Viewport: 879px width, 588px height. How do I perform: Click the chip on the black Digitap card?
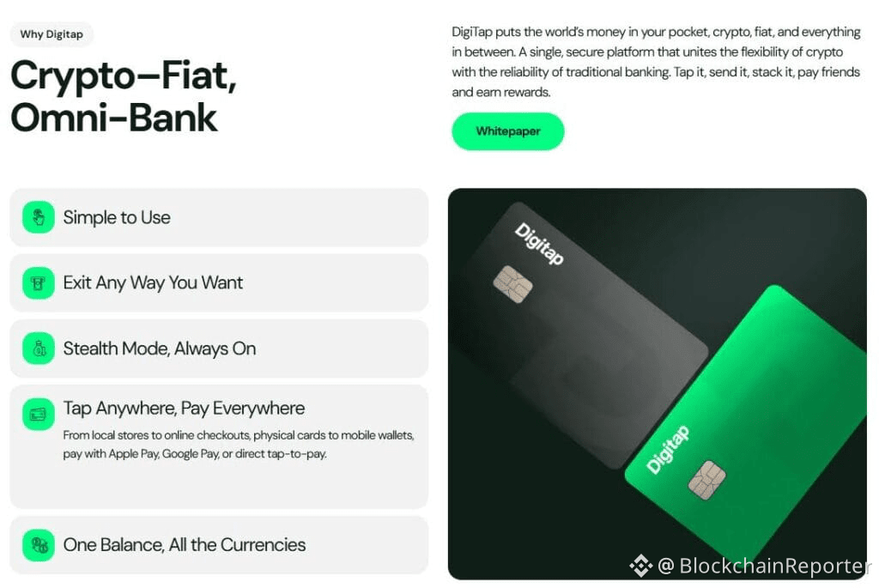tap(512, 284)
